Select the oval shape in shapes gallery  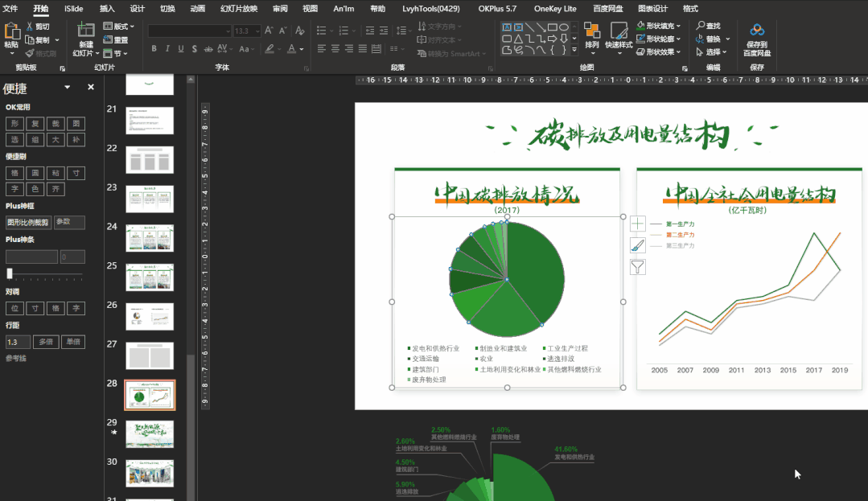click(x=564, y=27)
